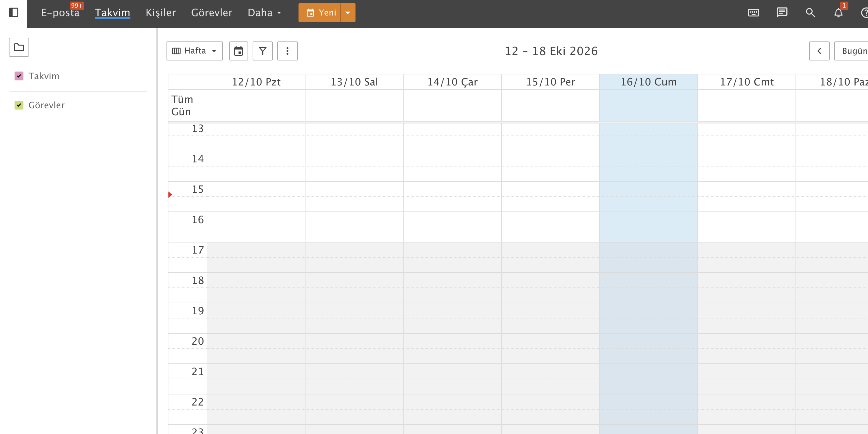
Task: Select the 13/10 Sal day header
Action: coord(354,82)
